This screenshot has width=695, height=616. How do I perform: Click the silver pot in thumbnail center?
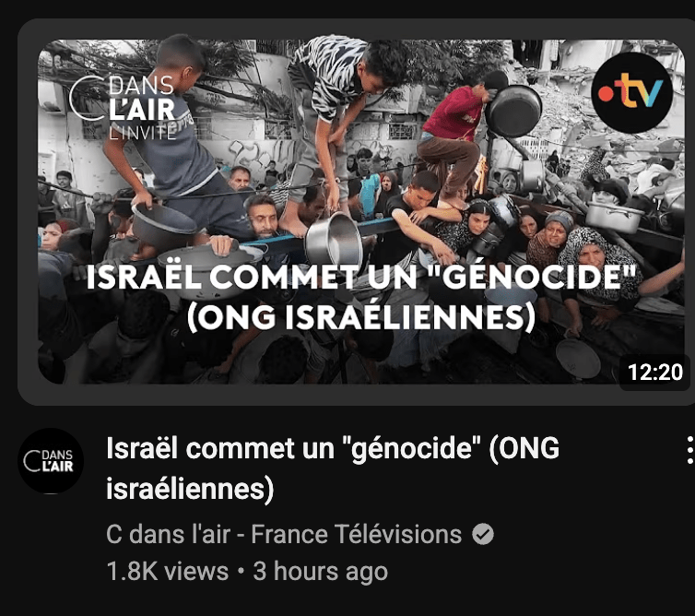(x=334, y=240)
